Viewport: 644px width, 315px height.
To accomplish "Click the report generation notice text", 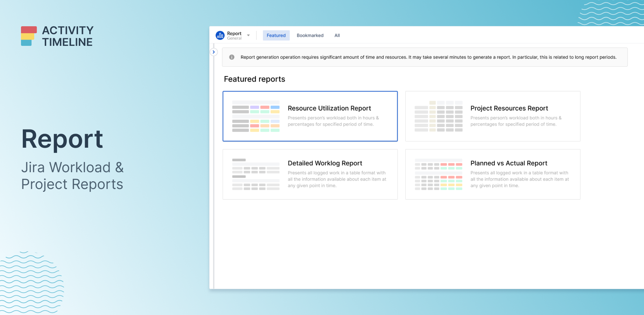I will [428, 57].
